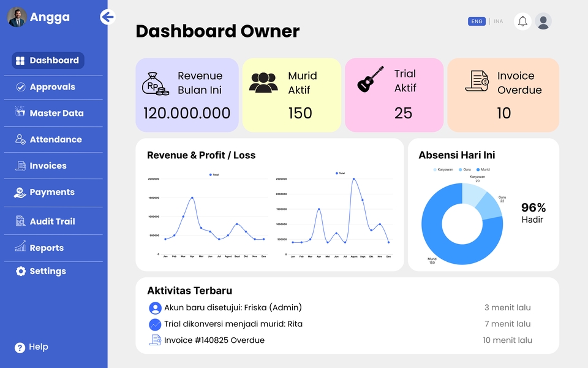The height and width of the screenshot is (368, 588).
Task: Click the Help question mark icon
Action: coord(20,347)
